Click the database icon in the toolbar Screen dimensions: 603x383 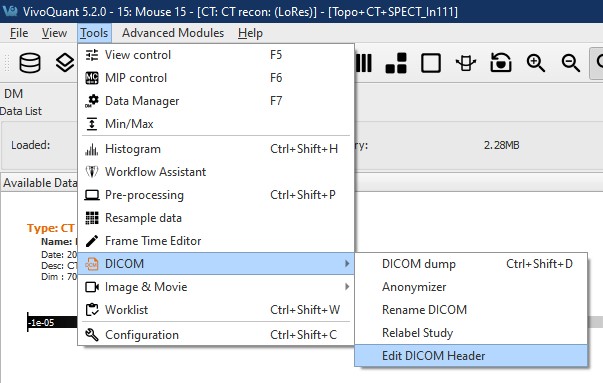click(30, 63)
